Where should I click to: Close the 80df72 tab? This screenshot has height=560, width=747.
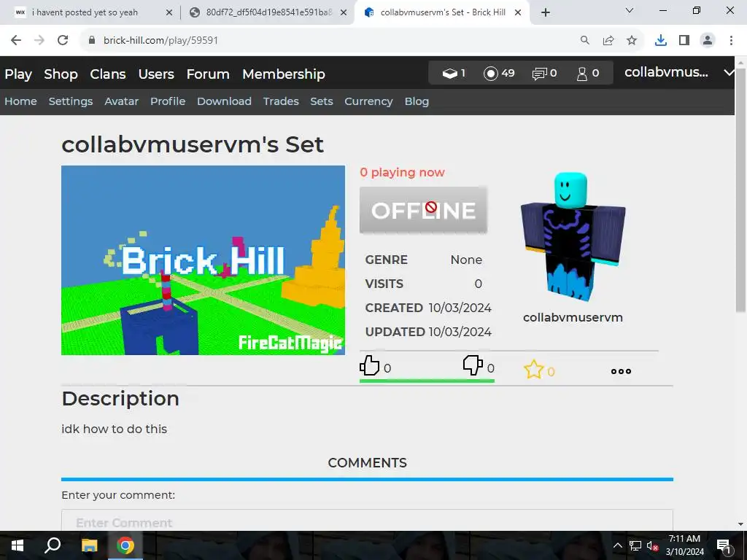pos(344,13)
